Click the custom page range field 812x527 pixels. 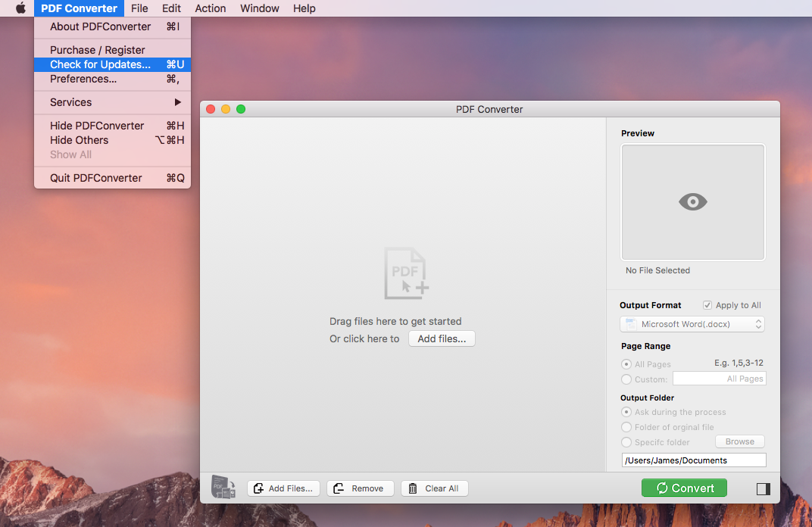[x=720, y=379]
